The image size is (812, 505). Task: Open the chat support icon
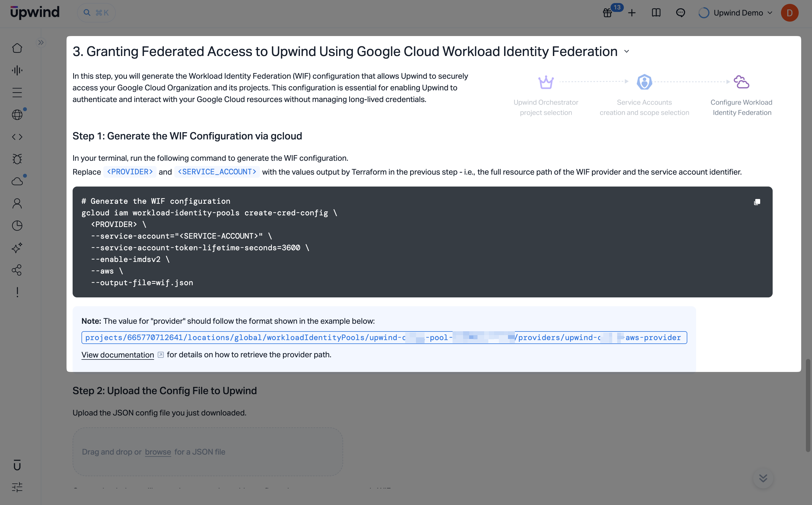tap(680, 13)
